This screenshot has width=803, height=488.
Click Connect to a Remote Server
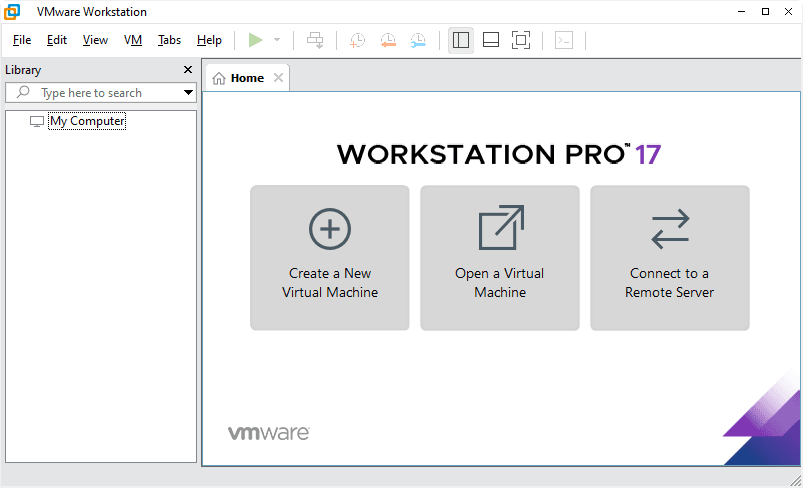coord(670,257)
